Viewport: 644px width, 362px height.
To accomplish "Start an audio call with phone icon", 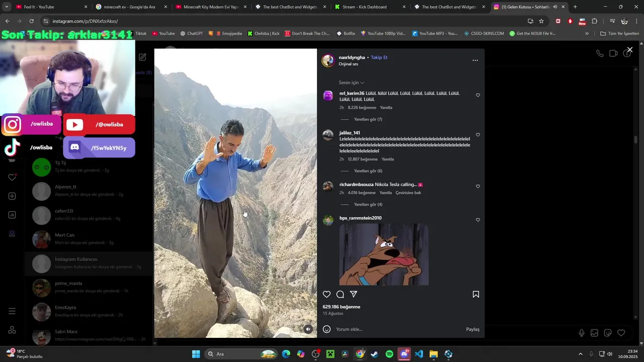I will [600, 53].
